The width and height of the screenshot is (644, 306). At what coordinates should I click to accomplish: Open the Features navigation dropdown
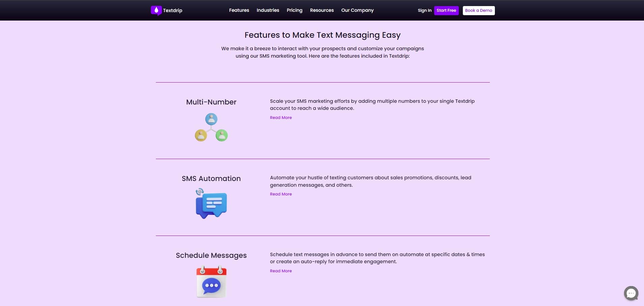point(239,10)
